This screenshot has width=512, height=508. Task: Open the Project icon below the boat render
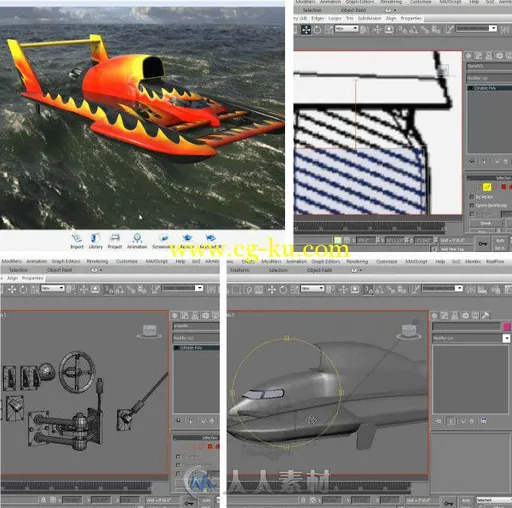coord(115,241)
